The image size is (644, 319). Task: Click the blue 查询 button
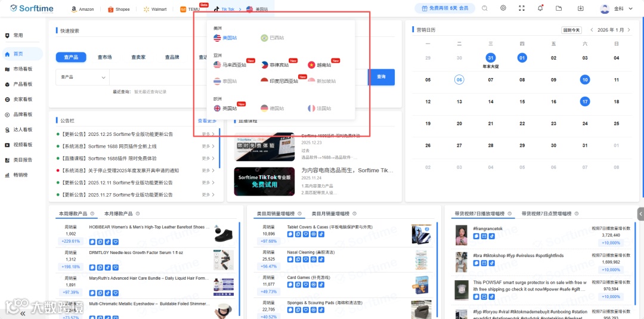coord(381,77)
